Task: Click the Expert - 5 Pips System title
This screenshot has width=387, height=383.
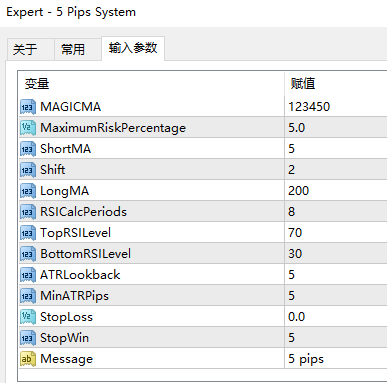Action: [71, 12]
